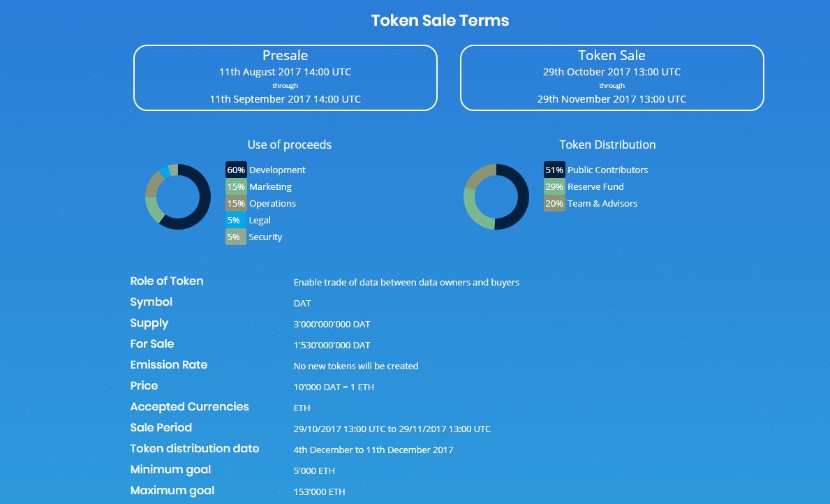The image size is (830, 504).
Task: Click the 15% Marketing legend swatch
Action: 236,186
